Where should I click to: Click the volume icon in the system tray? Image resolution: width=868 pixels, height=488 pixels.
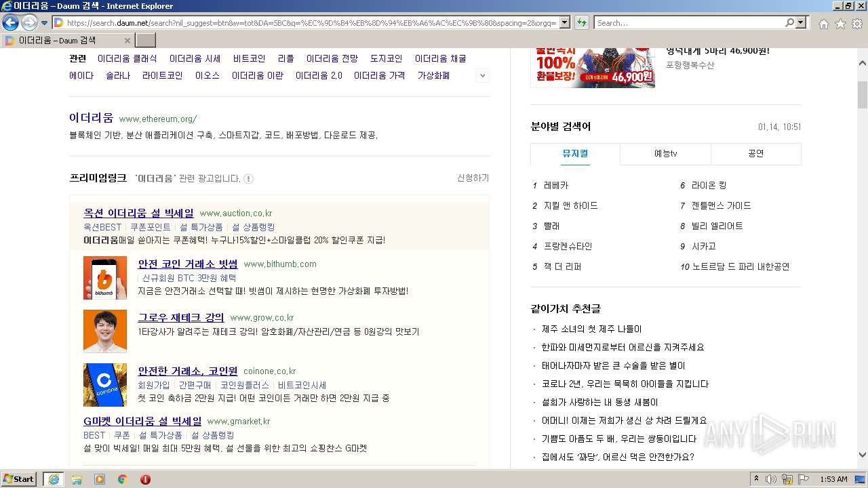click(x=771, y=479)
